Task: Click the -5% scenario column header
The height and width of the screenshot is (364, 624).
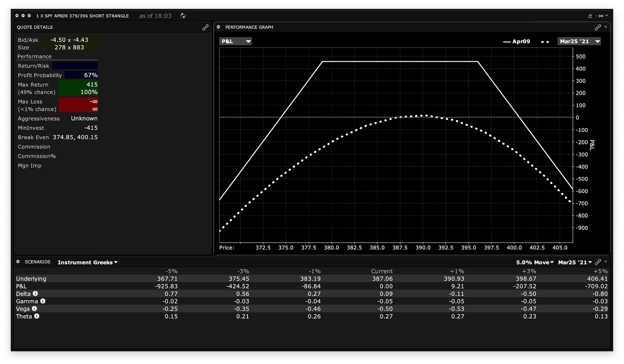Action: coord(172,271)
